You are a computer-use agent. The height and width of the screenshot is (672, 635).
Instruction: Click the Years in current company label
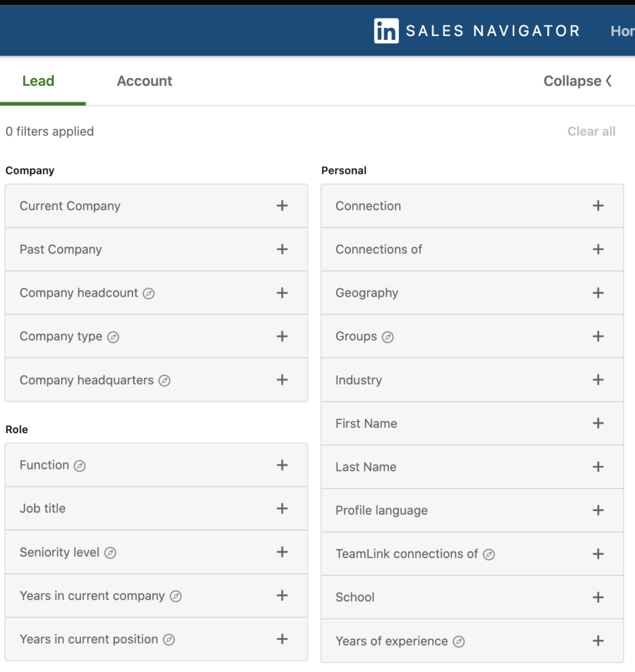click(x=92, y=596)
